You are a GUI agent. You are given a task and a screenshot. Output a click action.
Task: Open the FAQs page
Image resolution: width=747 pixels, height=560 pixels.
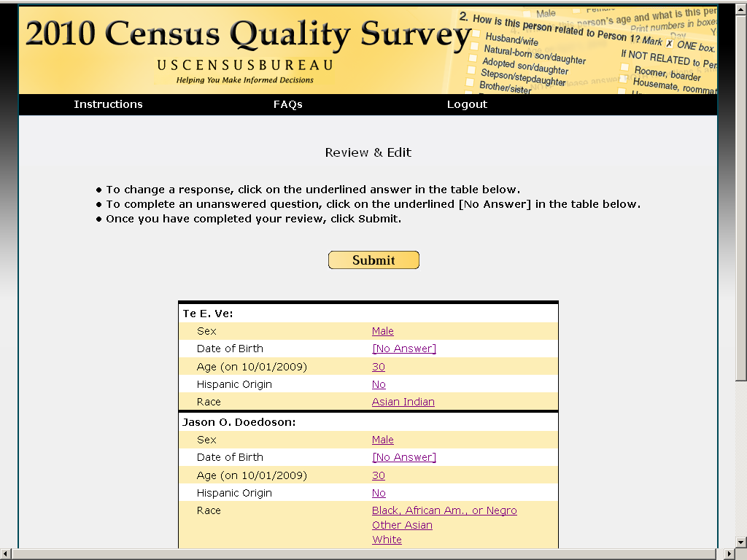[x=287, y=104]
